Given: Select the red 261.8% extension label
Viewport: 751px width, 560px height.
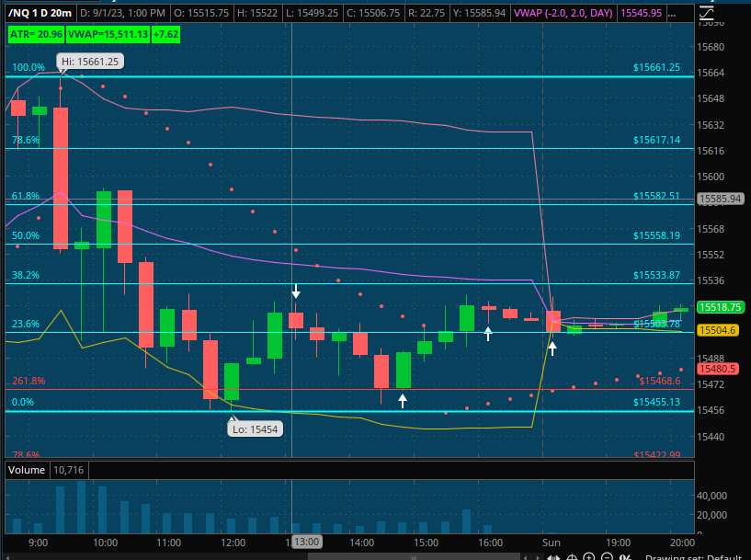Looking at the screenshot, I should (x=28, y=381).
